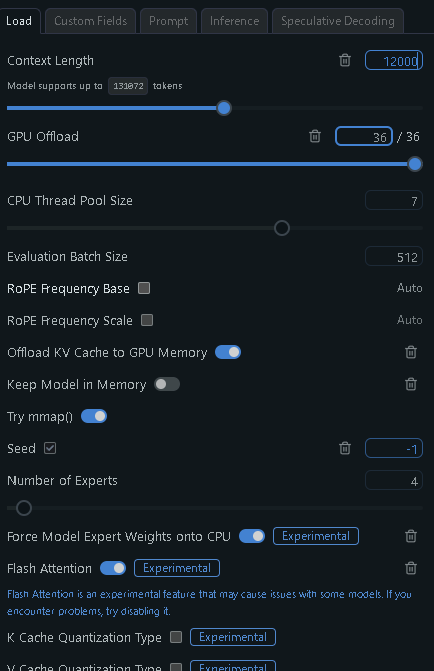Screen dimensions: 434x671
Task: Enable K Cache Quantization Type checkbox
Action: [176, 637]
